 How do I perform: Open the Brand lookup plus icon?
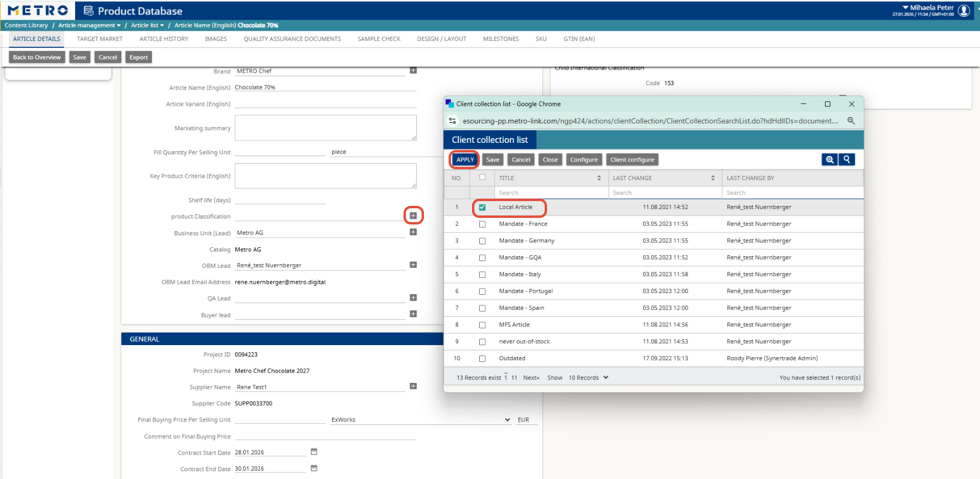point(413,70)
